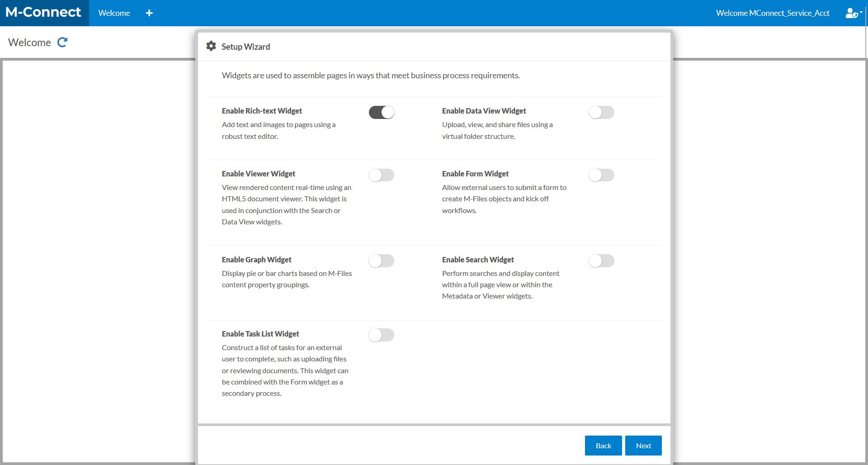Open the user account icon menu
Image resolution: width=868 pixels, height=465 pixels.
pos(853,13)
